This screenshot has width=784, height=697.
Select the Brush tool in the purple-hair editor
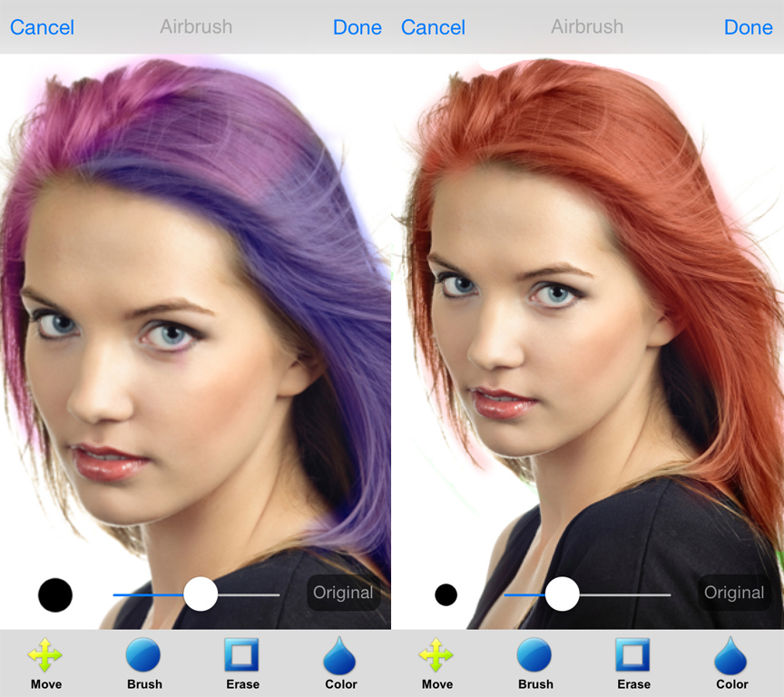(x=143, y=662)
